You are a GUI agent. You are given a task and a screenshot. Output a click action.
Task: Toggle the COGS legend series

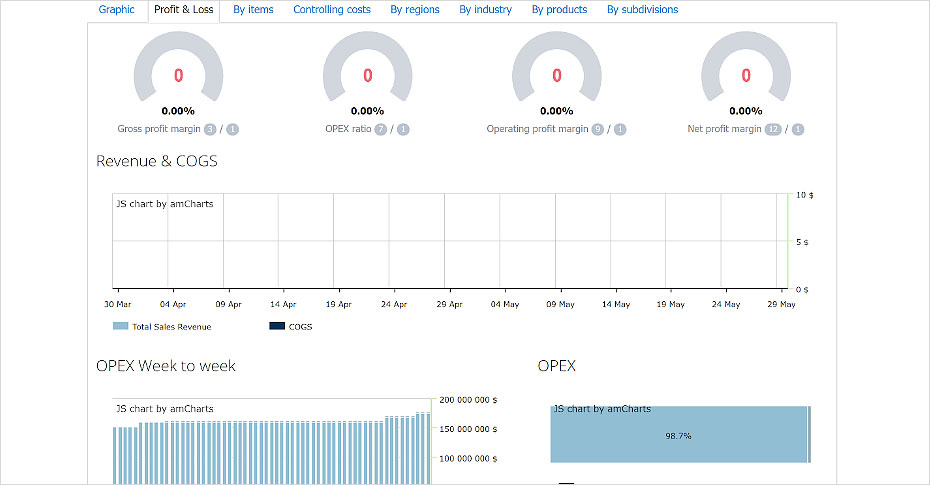coord(291,327)
